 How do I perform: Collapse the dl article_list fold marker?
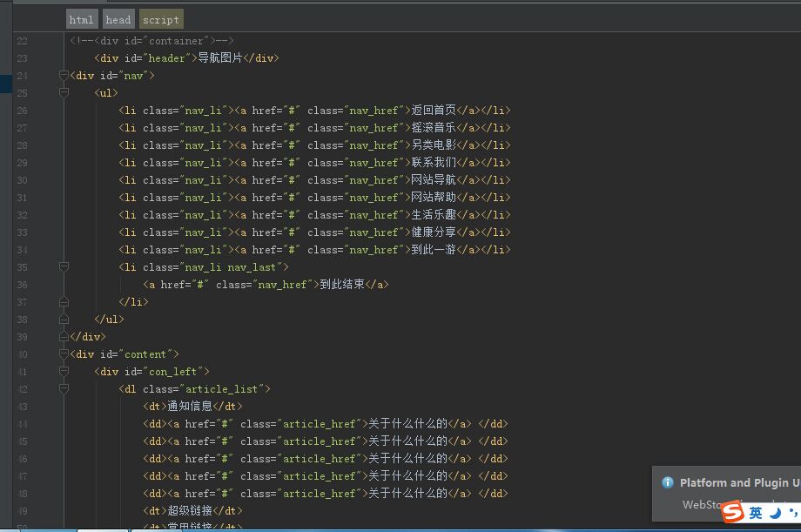coord(64,389)
